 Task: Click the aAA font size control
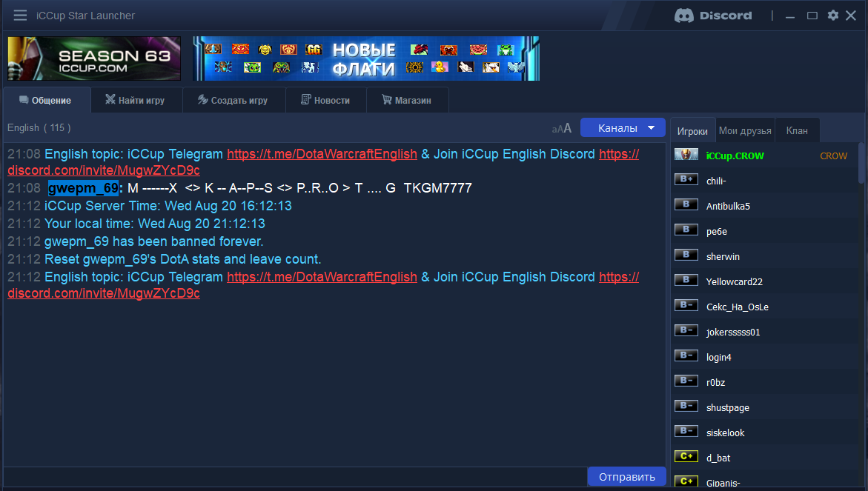(561, 128)
